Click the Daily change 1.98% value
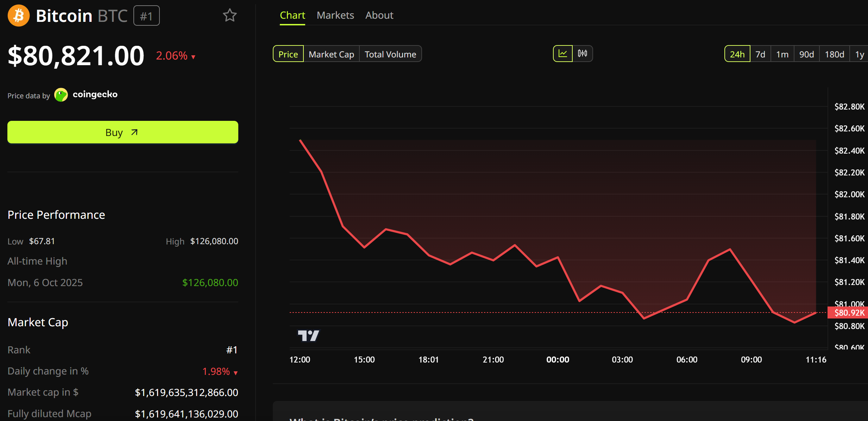The image size is (868, 421). (220, 371)
